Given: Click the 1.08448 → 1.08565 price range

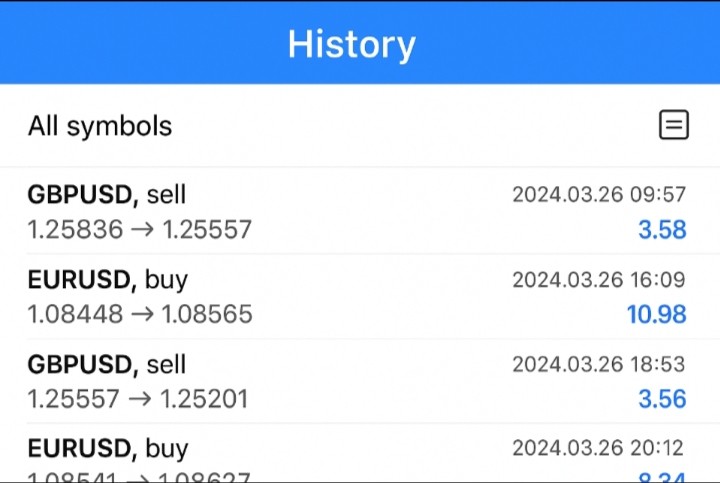Looking at the screenshot, I should [x=140, y=315].
